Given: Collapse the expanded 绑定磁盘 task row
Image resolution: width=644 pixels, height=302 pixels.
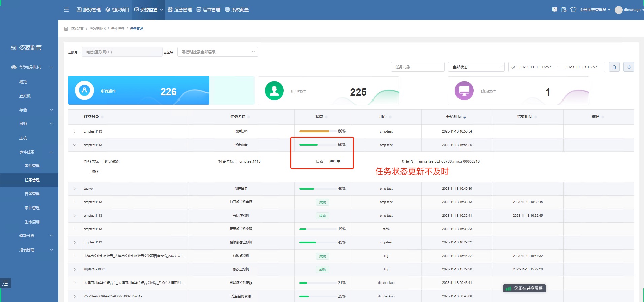Looking at the screenshot, I should (x=75, y=145).
